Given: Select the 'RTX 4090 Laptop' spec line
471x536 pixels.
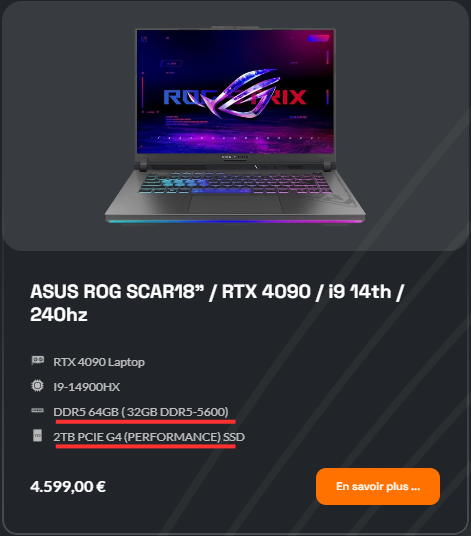Looking at the screenshot, I should tap(99, 362).
